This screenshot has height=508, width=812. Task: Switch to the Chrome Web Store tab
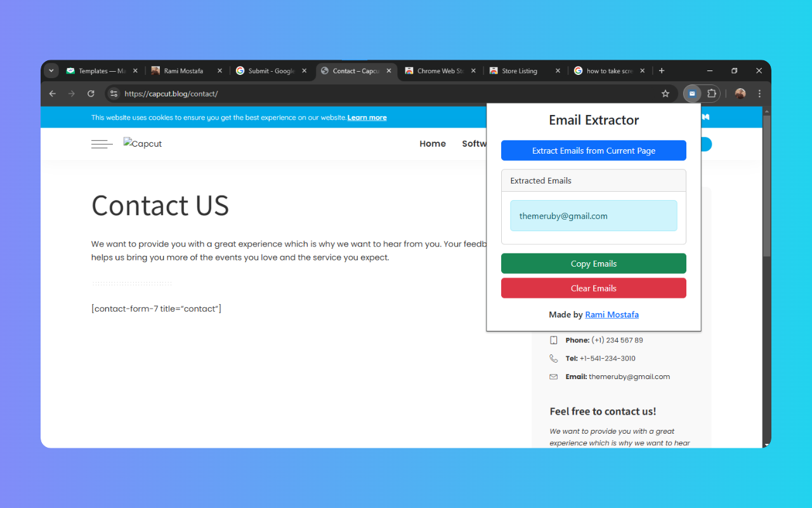tap(440, 70)
